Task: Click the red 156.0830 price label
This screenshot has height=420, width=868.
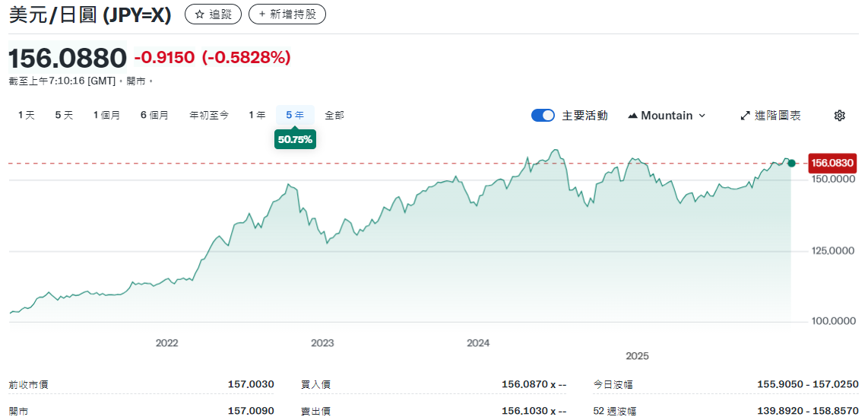Action: coord(832,163)
